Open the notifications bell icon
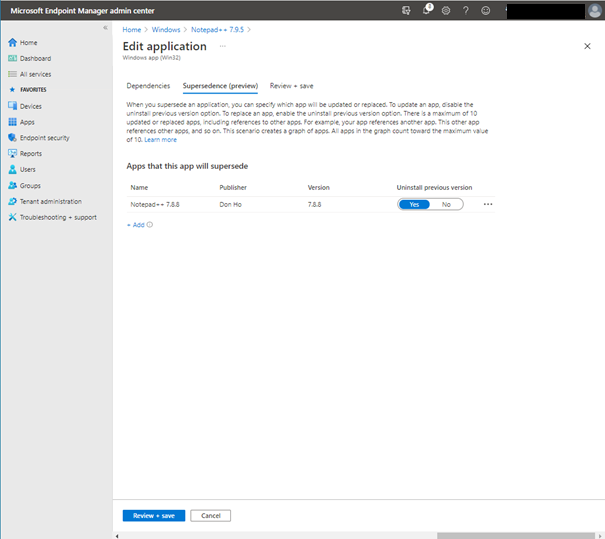Screen dimensions: 605x539 [426, 10]
